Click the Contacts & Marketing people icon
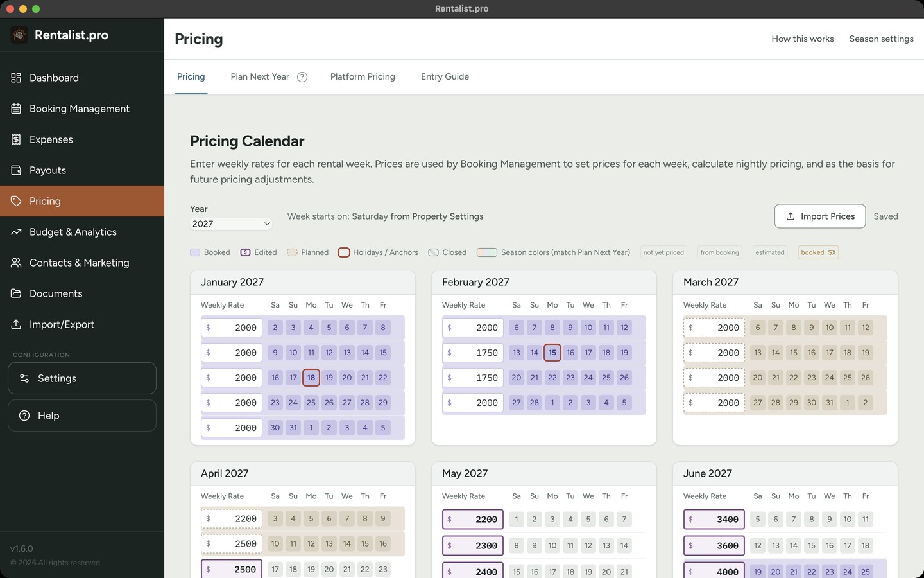The height and width of the screenshot is (578, 924). [16, 263]
